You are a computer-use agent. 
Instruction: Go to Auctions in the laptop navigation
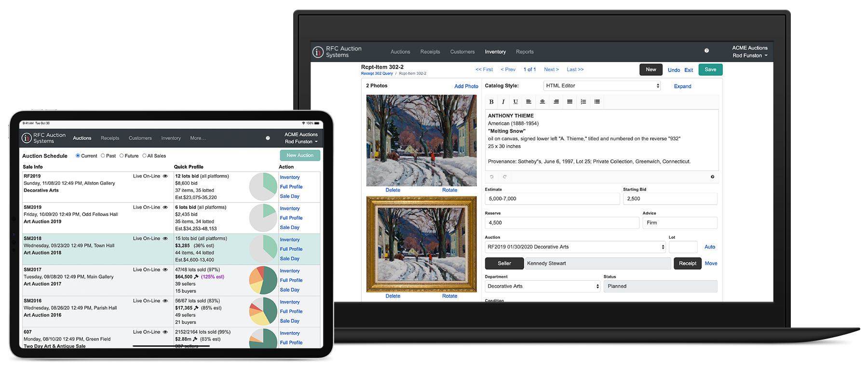tap(400, 52)
